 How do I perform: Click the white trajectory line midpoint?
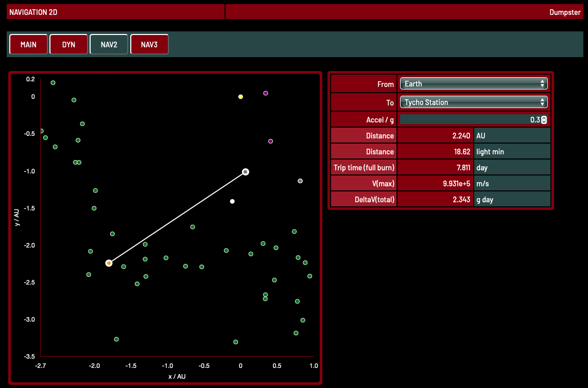pos(177,217)
